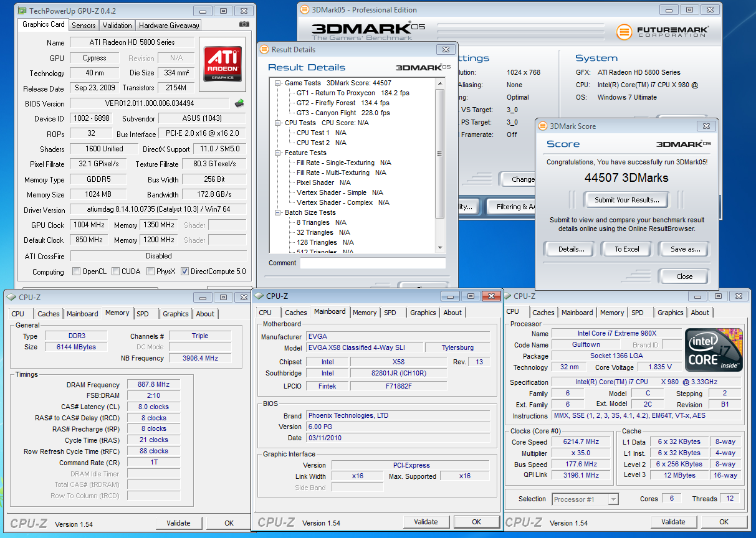The image size is (756, 538).
Task: Click the 3DMark Score window title icon
Action: (542, 126)
